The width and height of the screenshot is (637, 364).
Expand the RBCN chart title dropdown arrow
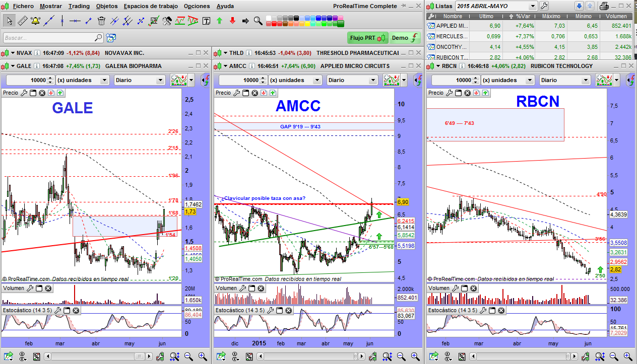[x=437, y=66]
